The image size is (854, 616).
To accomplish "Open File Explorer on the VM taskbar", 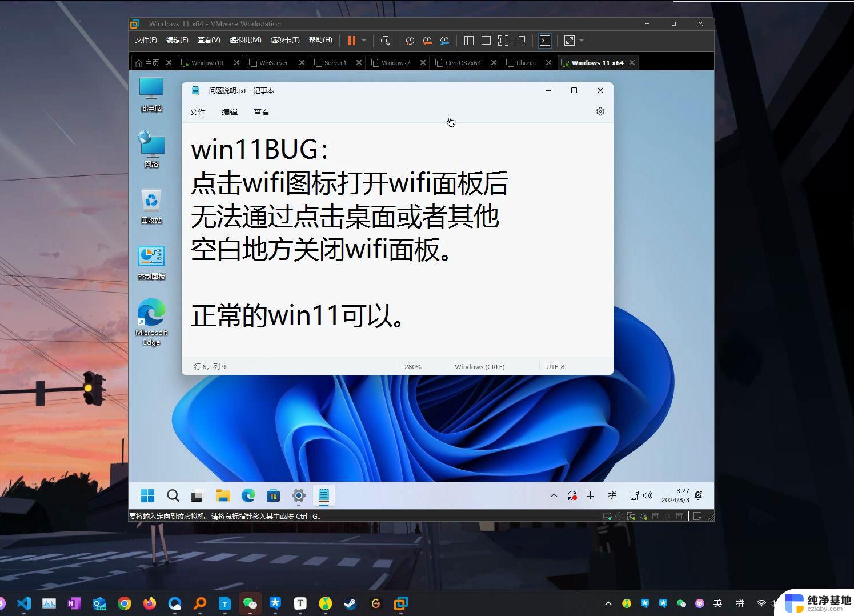I will tap(223, 495).
